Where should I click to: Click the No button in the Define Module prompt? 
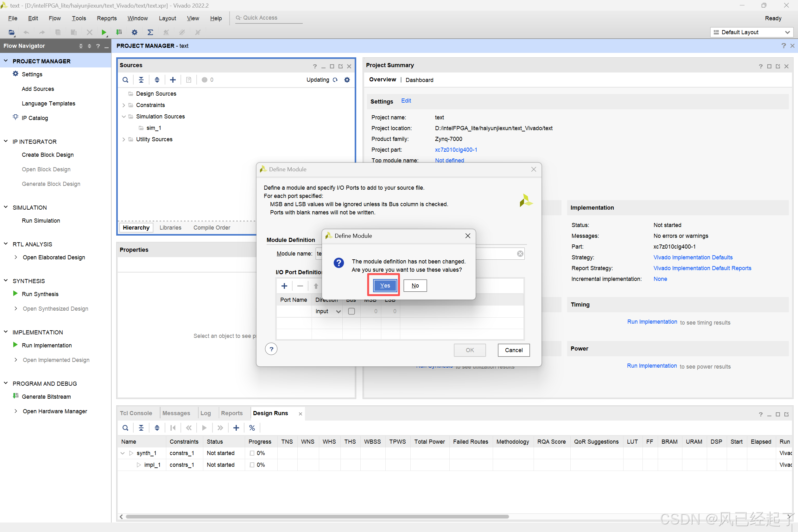coord(415,286)
